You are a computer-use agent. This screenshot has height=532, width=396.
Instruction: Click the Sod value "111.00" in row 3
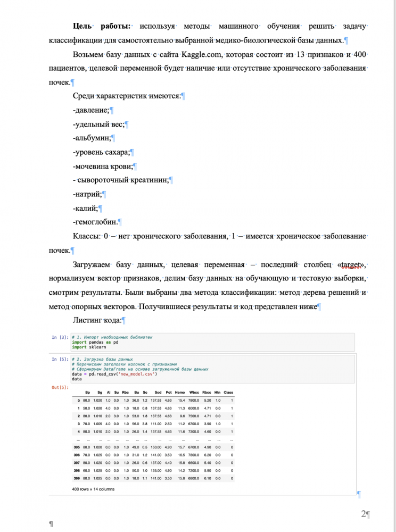(x=156, y=424)
